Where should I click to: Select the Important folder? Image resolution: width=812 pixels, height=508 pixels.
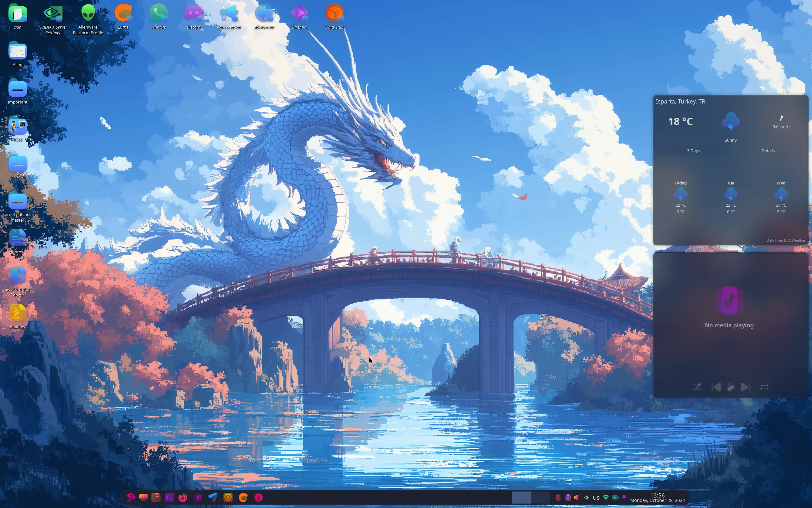coord(17,92)
